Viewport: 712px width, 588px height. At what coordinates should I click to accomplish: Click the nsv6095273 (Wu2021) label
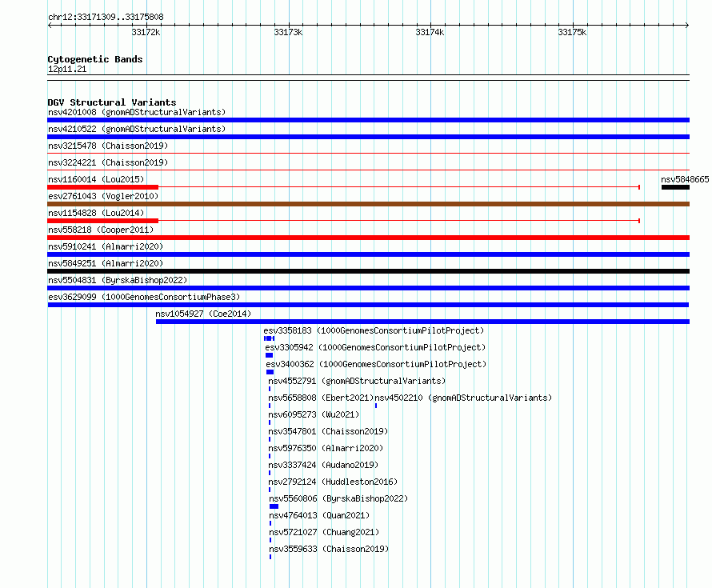pos(314,414)
